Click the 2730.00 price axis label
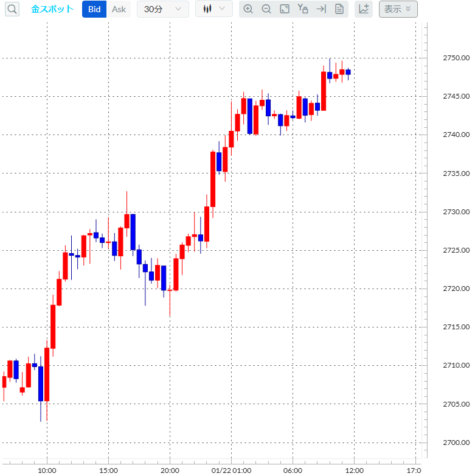The image size is (475, 476). 456,212
